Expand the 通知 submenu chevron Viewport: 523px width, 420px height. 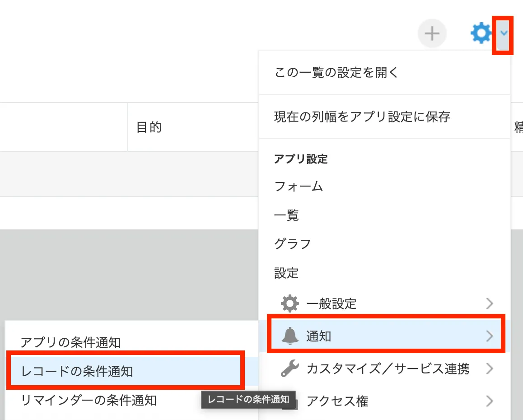pos(489,336)
